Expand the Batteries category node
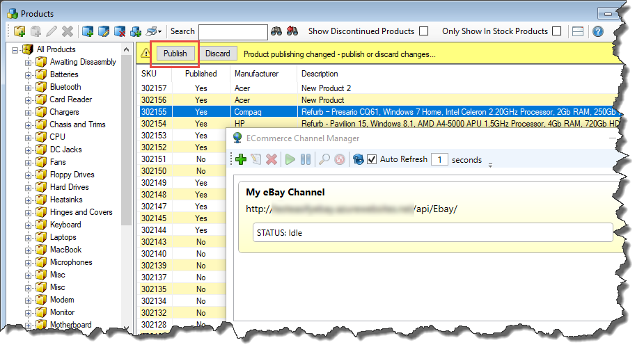The height and width of the screenshot is (354, 644). coord(28,75)
